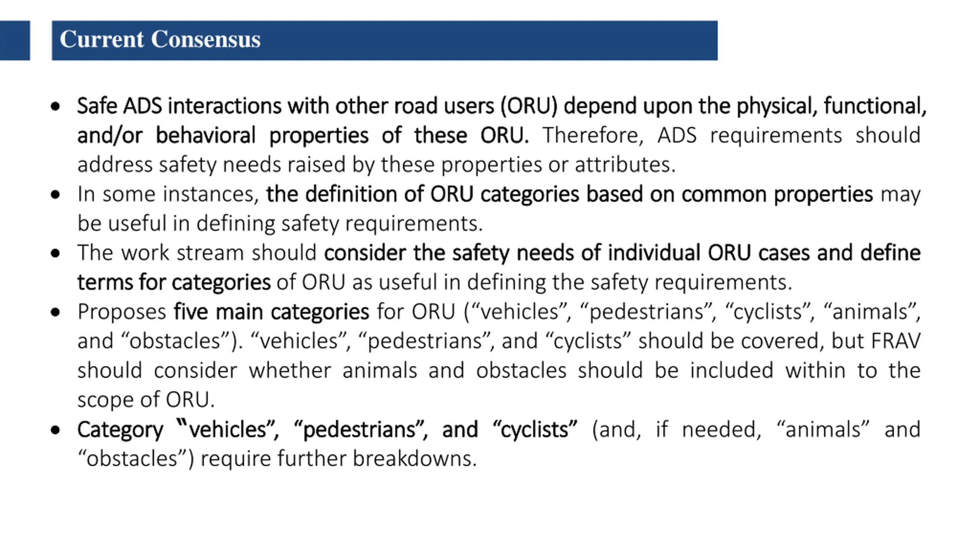Click bold word 'Category' in last bullet
This screenshot has width=980, height=551.
(x=120, y=430)
